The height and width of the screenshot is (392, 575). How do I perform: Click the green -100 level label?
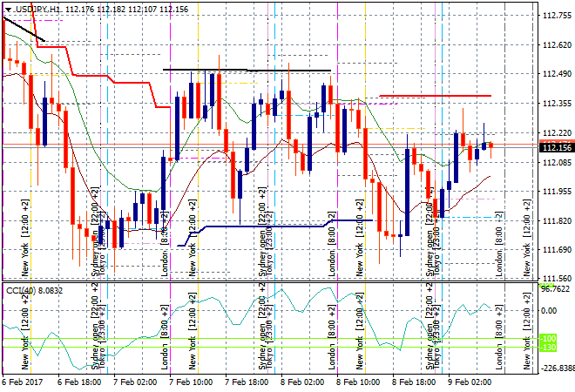548,339
